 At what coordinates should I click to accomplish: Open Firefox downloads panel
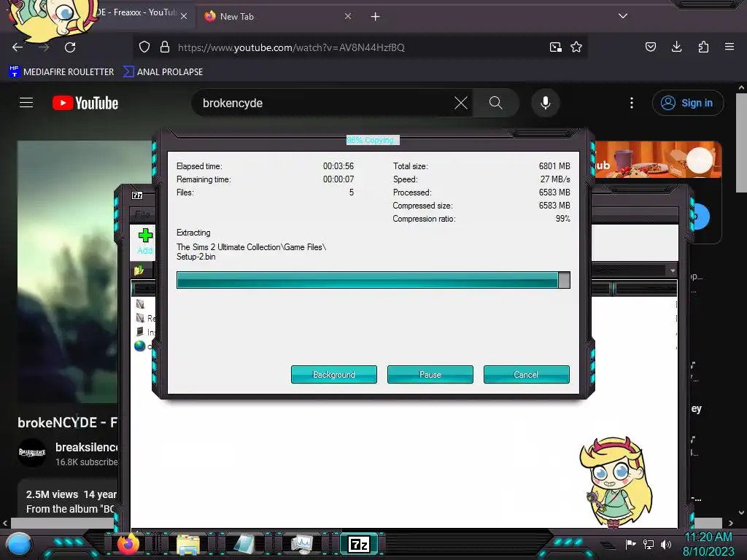coord(676,47)
